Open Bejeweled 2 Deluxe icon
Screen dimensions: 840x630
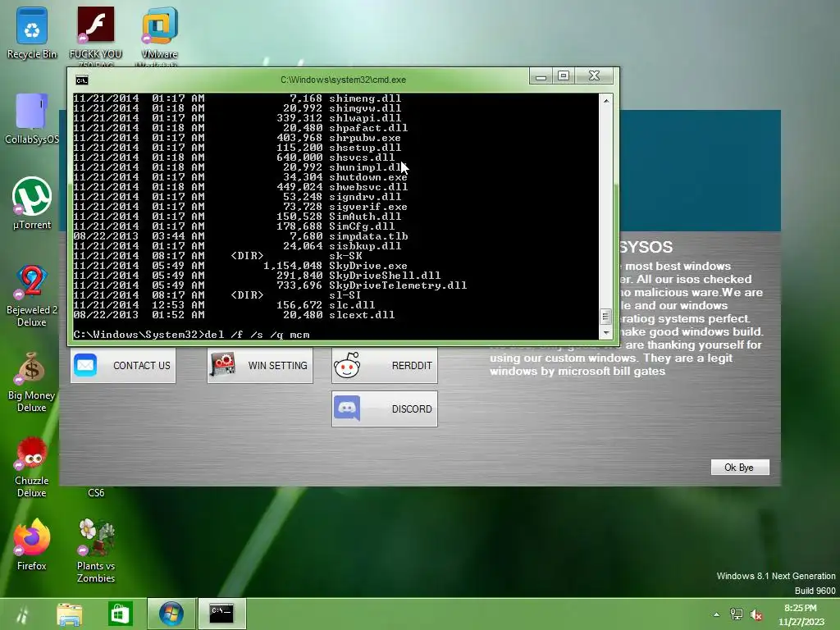32,295
